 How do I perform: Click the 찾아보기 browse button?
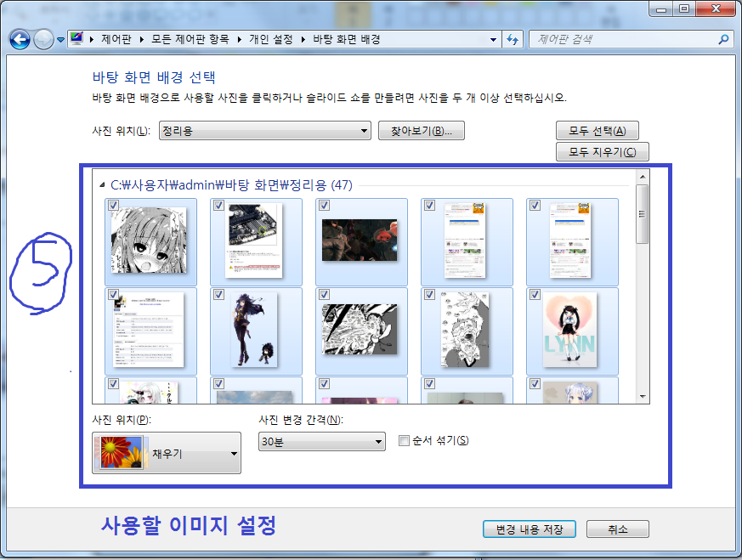coord(422,131)
